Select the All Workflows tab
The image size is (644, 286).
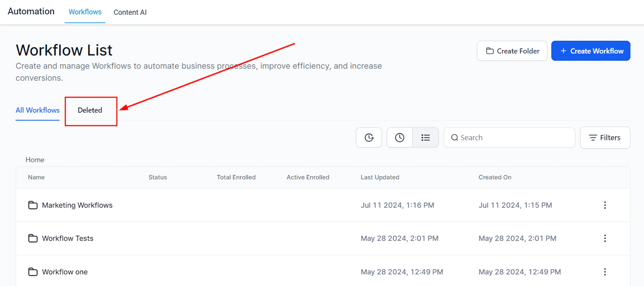point(38,110)
